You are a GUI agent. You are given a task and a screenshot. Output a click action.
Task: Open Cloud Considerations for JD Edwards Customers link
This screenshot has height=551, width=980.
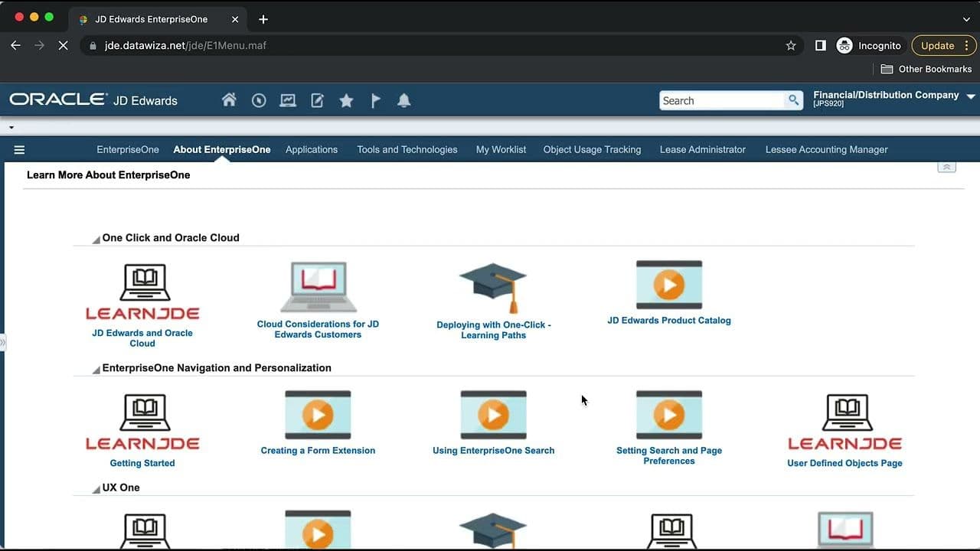(x=318, y=329)
